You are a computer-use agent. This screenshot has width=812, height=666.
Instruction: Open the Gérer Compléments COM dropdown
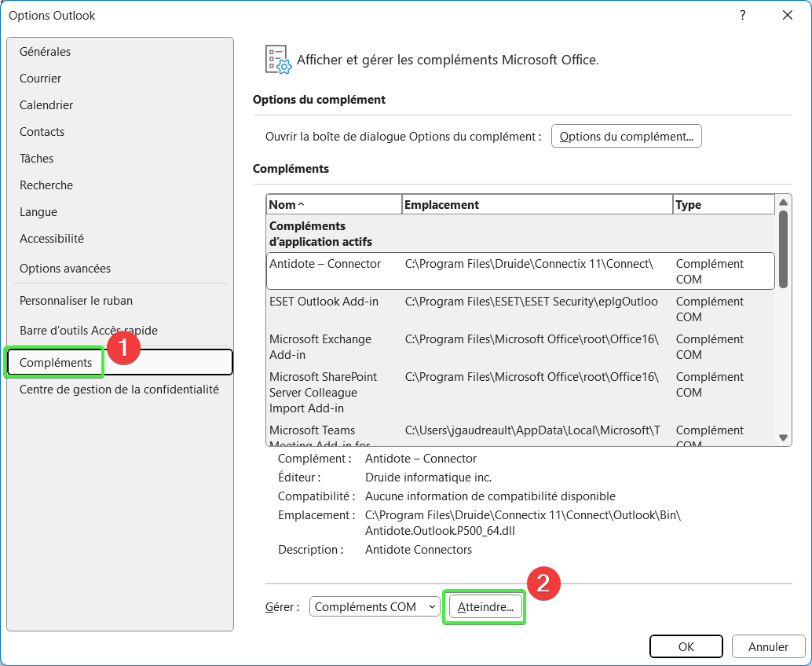[375, 607]
